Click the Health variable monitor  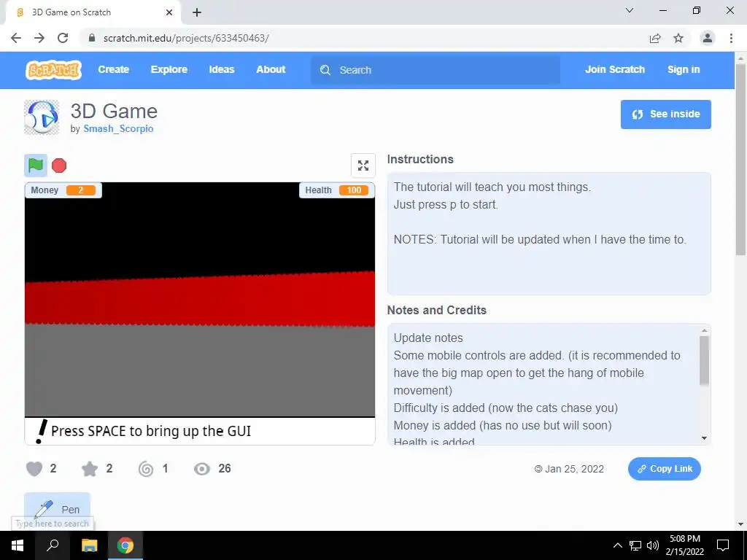tap(336, 190)
